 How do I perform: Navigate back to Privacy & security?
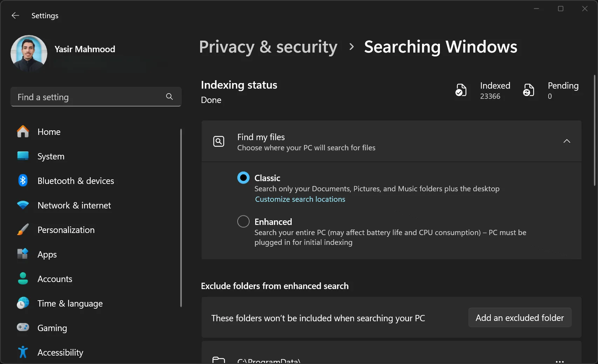tap(268, 47)
